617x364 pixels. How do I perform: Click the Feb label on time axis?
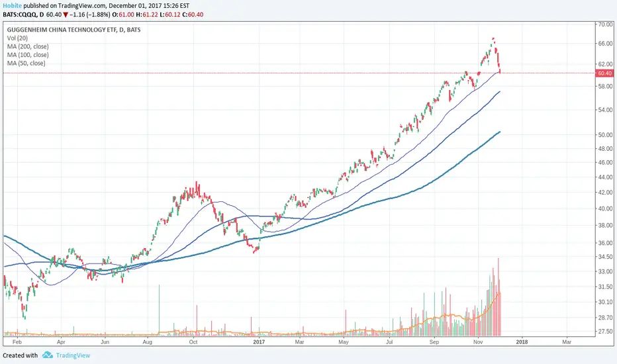pyautogui.click(x=17, y=342)
